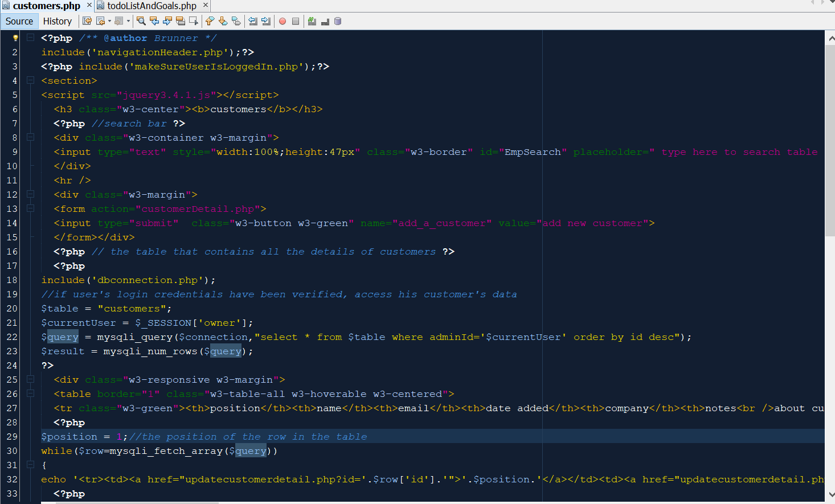Image resolution: width=835 pixels, height=504 pixels.
Task: Click the vertical scrollbar thumb
Action: (830, 141)
